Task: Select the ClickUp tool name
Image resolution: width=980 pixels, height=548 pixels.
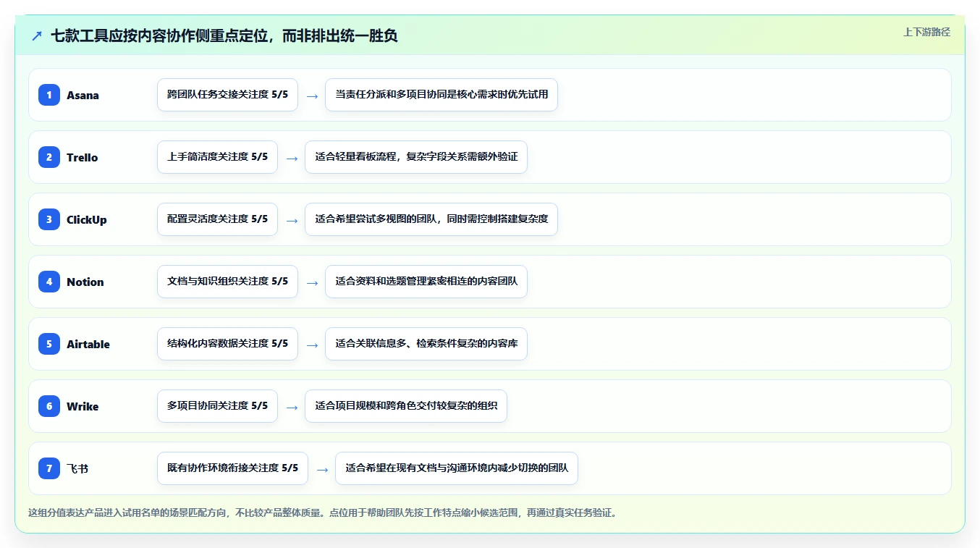Action: [x=87, y=220]
